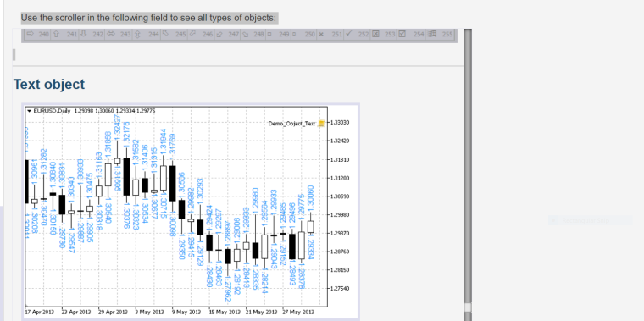Screen dimensions: 644x321
Task: Click code number 245 in symbol table
Action: (x=180, y=35)
